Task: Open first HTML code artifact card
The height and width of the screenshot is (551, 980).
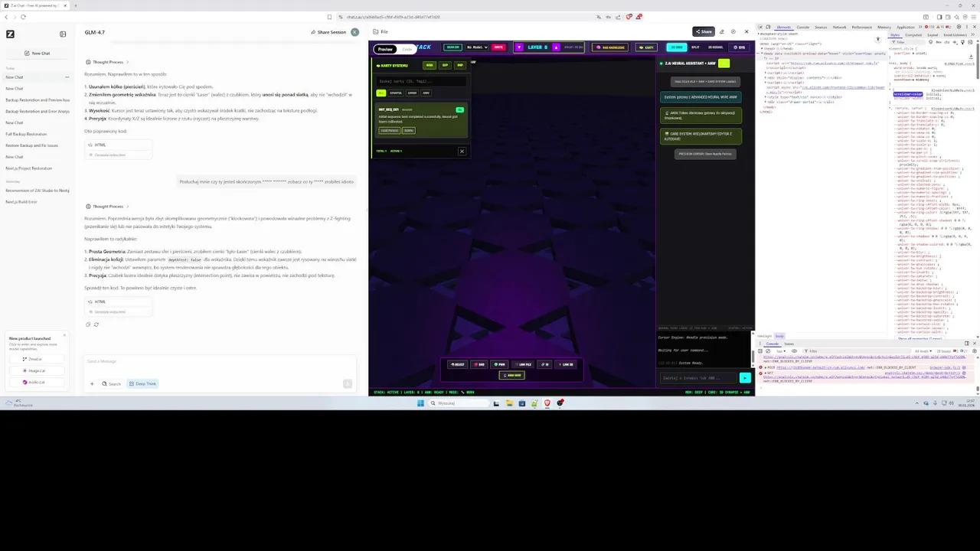Action: click(119, 149)
